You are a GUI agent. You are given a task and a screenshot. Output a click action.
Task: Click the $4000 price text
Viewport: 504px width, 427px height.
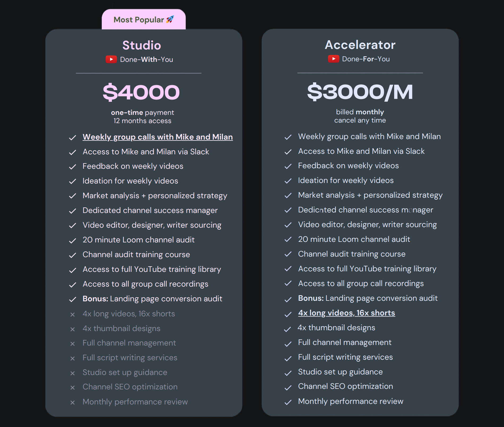point(141,92)
